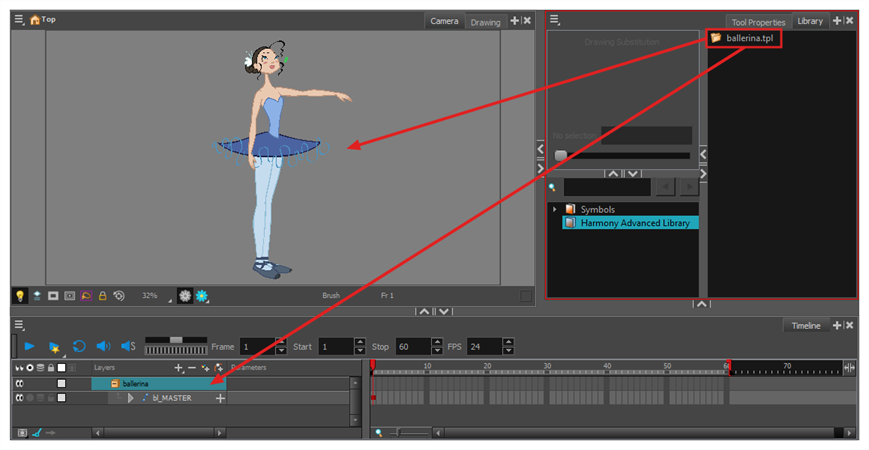Image resolution: width=869 pixels, height=450 pixels.
Task: Open the Tool Properties tab
Action: click(758, 22)
